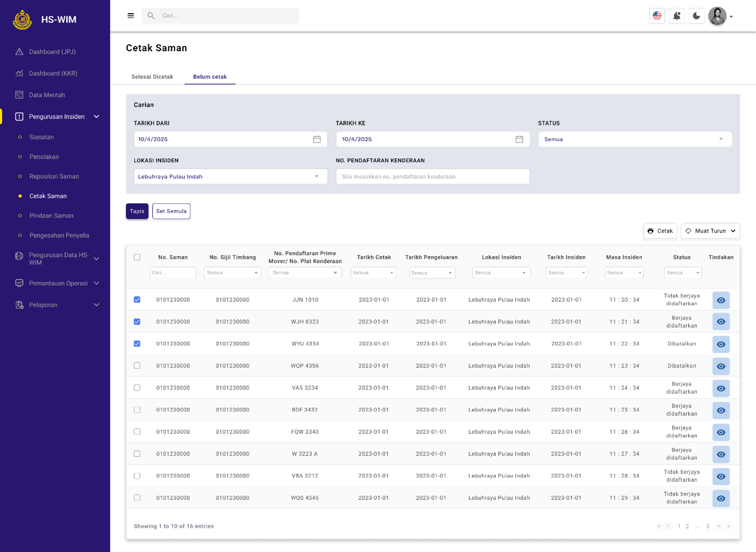This screenshot has height=552, width=756.
Task: View details eye icon for JJN 1010
Action: pos(721,300)
